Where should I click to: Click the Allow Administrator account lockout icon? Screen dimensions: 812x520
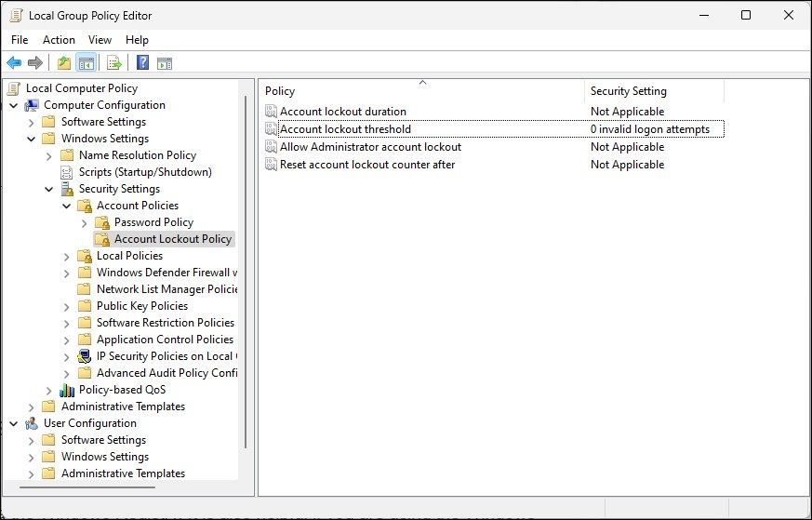tap(271, 147)
